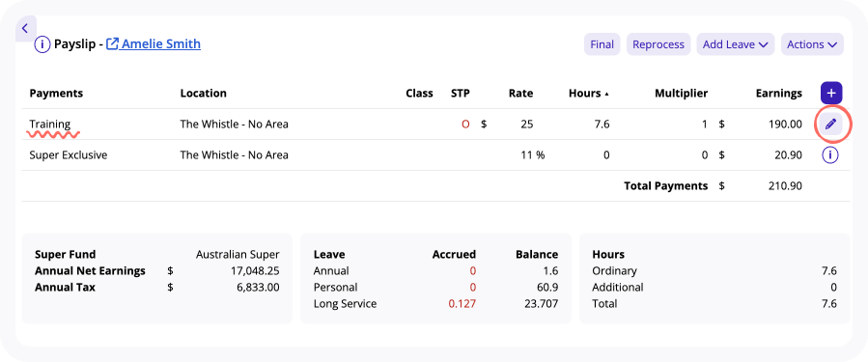Screen dimensions: 868x362
Task: Click the back chevron arrow icon
Action: point(25,29)
